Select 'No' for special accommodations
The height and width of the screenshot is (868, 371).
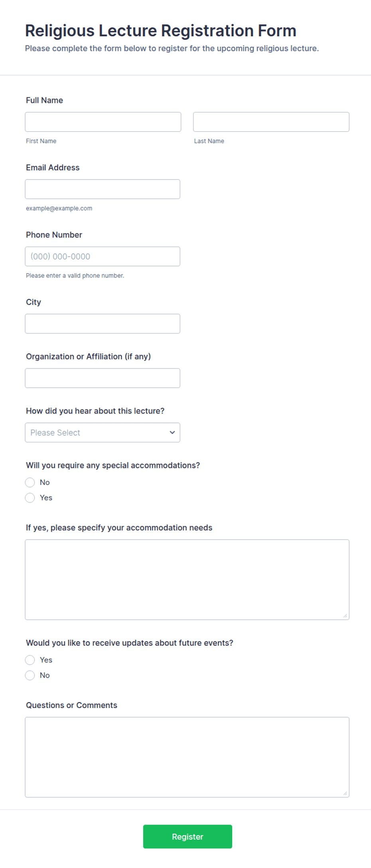(x=30, y=483)
